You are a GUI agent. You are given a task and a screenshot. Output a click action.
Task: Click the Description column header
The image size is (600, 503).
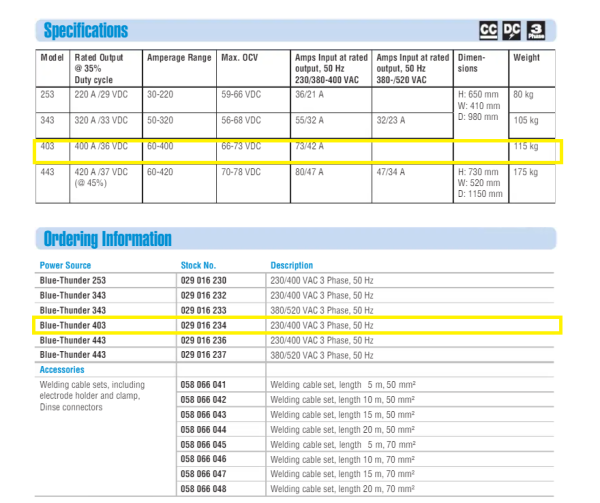(x=292, y=265)
